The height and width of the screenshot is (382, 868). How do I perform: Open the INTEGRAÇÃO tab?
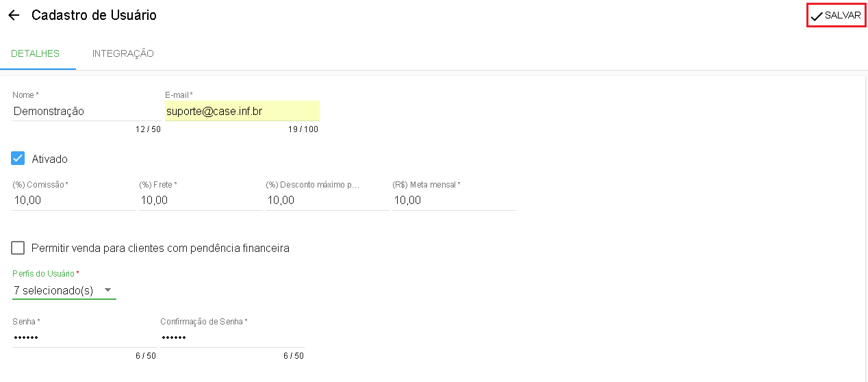pyautogui.click(x=123, y=53)
